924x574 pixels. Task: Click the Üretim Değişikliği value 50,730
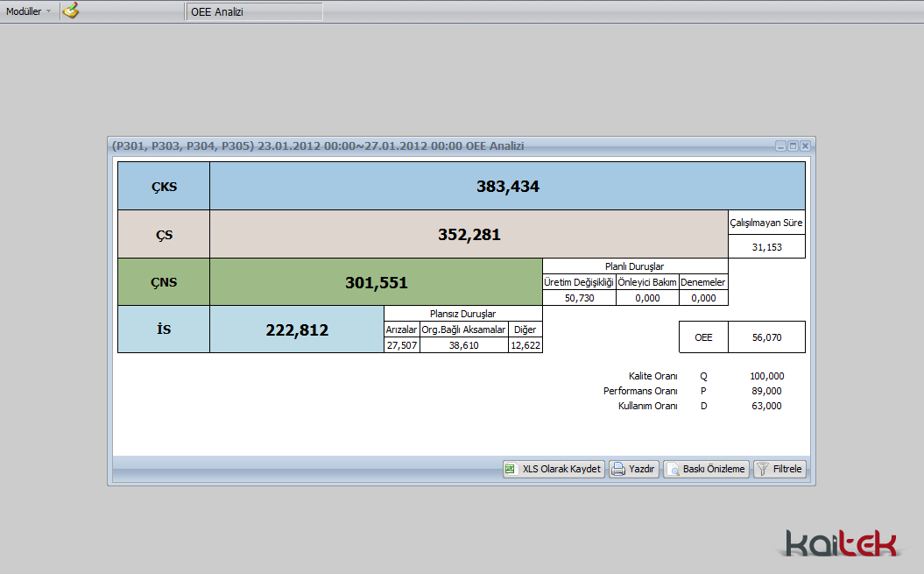[579, 298]
